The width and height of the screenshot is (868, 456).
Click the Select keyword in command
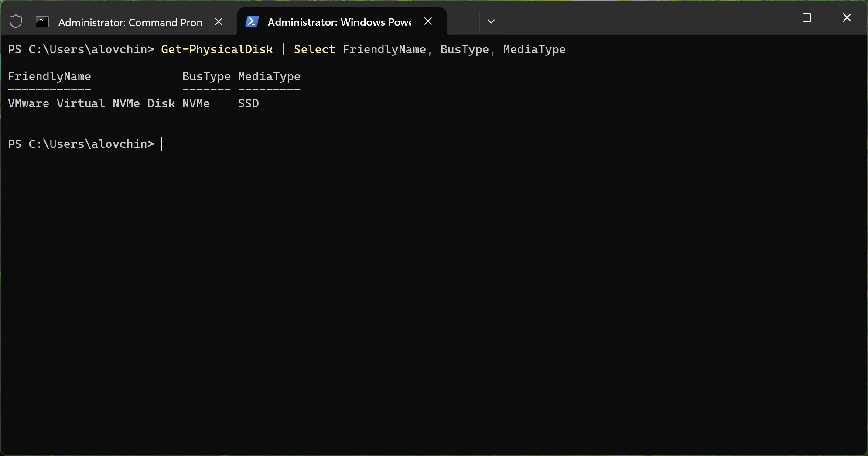(314, 49)
